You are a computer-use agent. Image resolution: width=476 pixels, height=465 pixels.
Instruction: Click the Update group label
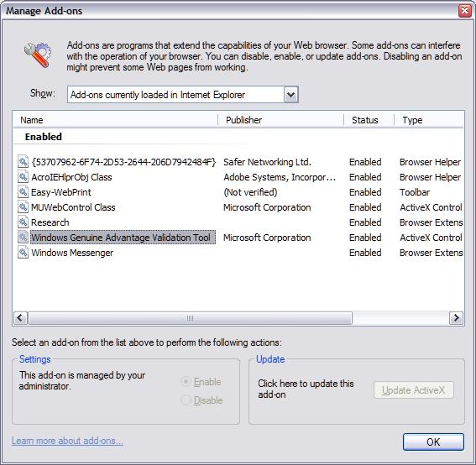[270, 359]
